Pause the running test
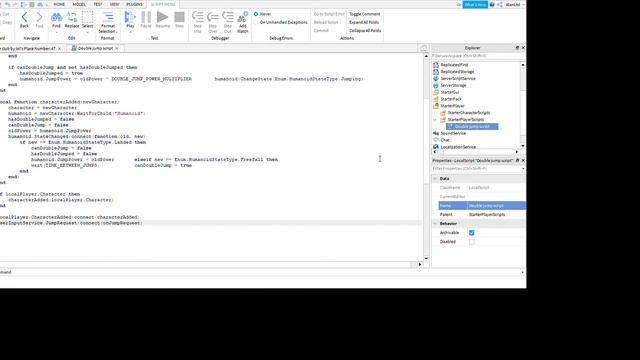This screenshot has height=360, width=640. point(146,20)
